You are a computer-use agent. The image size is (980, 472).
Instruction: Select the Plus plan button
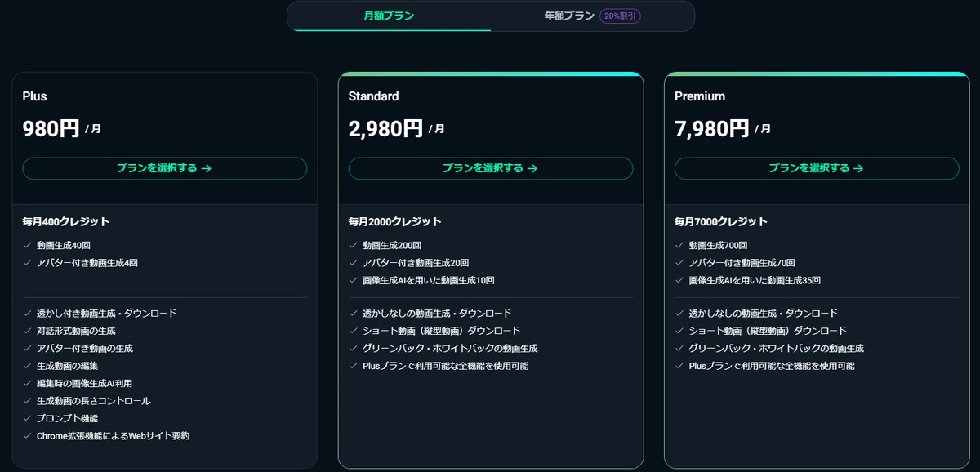[164, 168]
